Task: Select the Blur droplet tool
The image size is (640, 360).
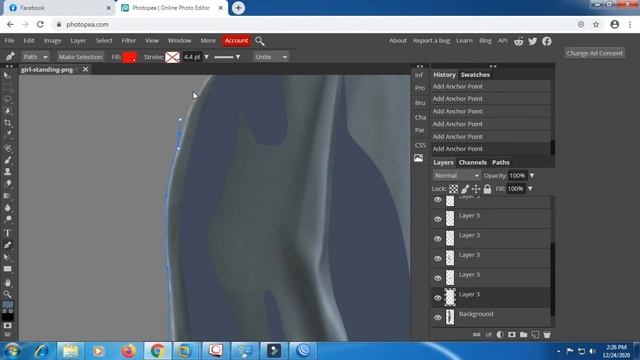Action: pos(7,208)
